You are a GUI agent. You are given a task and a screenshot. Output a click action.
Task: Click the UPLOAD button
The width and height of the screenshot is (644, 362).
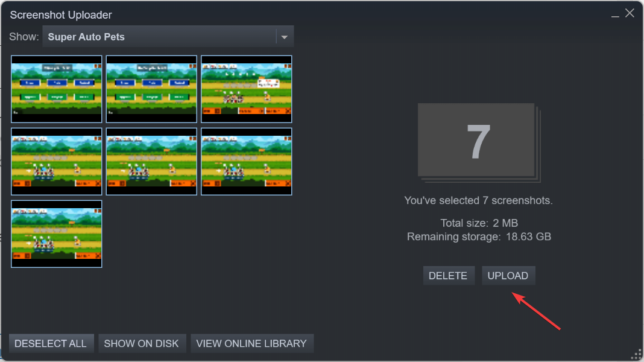(508, 276)
